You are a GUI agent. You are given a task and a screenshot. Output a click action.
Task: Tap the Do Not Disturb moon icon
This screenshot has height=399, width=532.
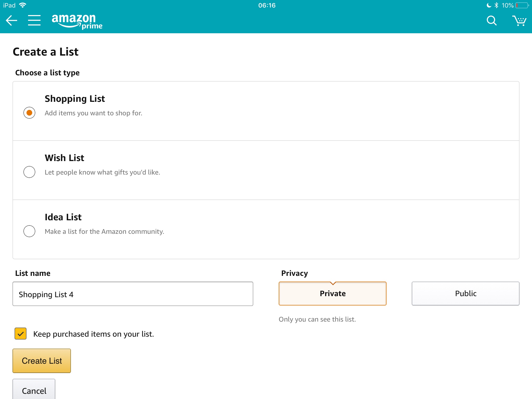(489, 5)
